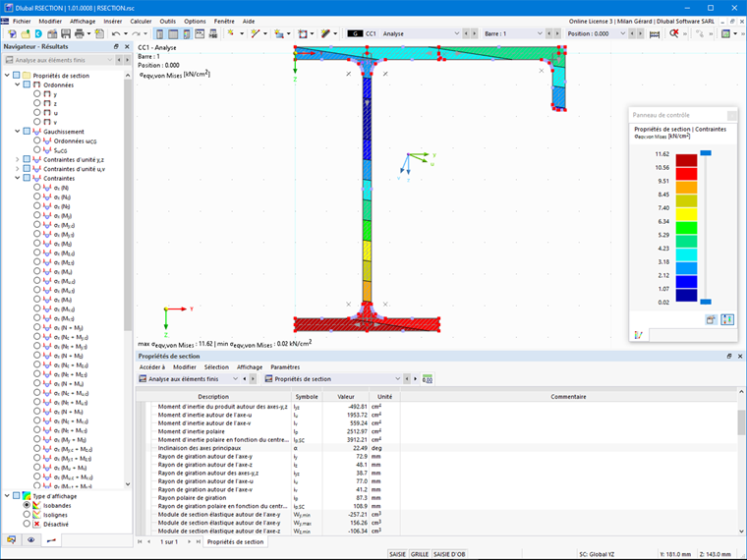The height and width of the screenshot is (560, 747).
Task: Select the z ordinate radio button
Action: coord(36,103)
